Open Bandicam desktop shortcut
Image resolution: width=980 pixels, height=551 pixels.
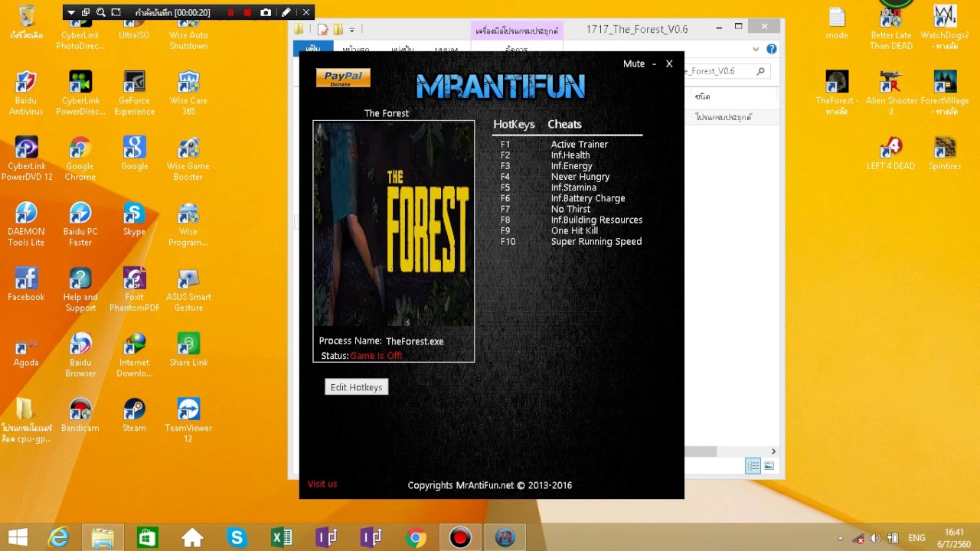pyautogui.click(x=80, y=416)
